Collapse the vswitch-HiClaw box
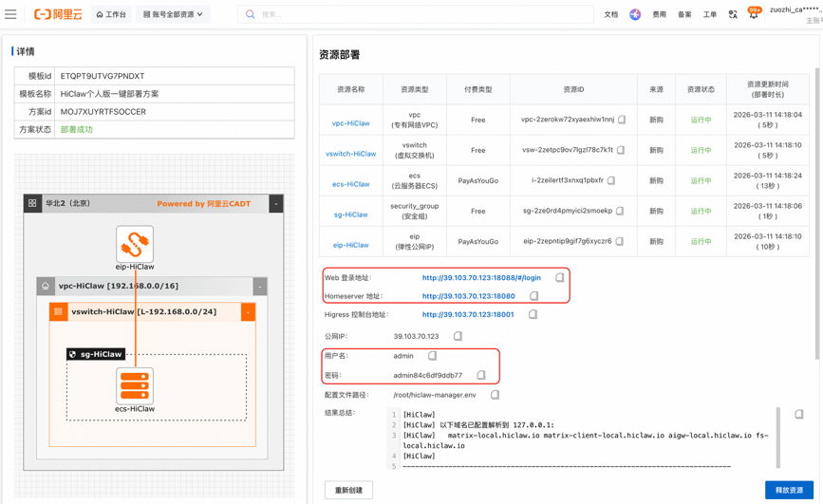 pyautogui.click(x=249, y=312)
